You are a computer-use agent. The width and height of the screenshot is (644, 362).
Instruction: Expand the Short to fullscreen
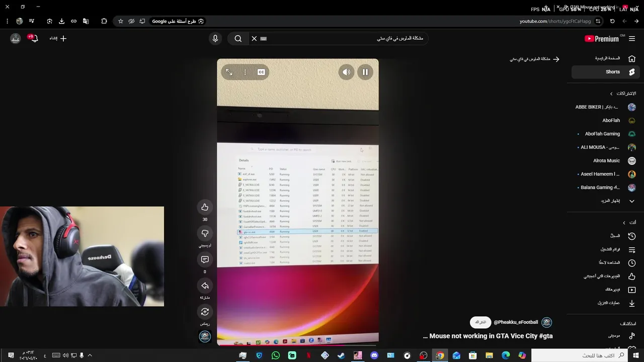pos(229,72)
